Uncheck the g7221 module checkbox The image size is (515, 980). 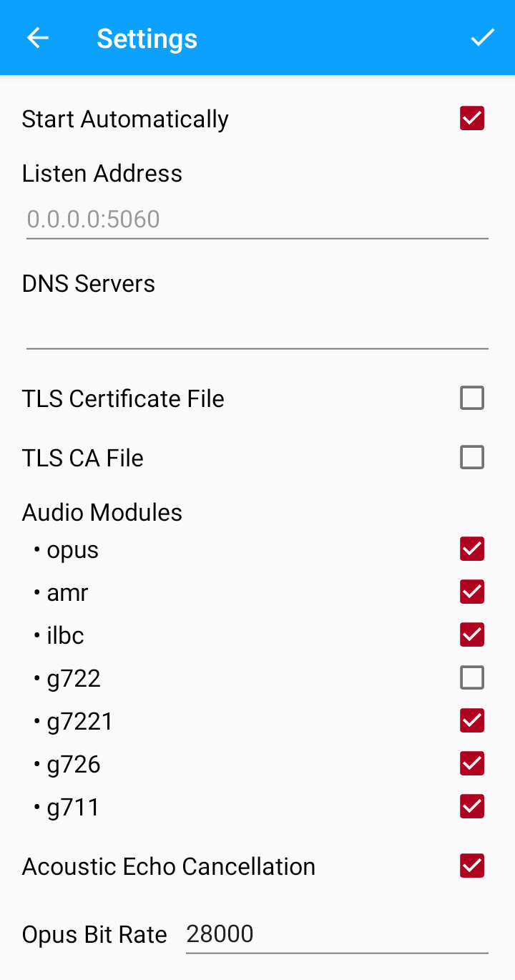click(472, 720)
